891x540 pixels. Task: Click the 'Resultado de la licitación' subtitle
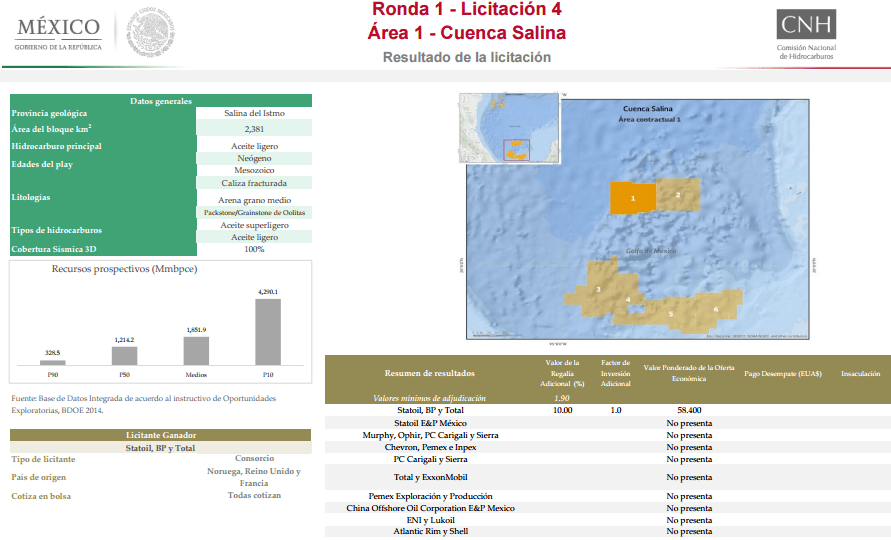[467, 57]
